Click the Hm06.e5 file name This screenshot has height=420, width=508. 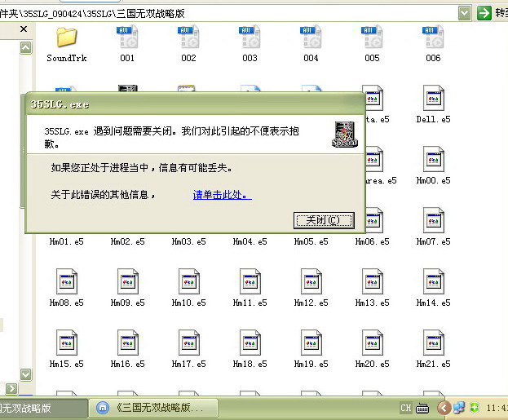373,241
